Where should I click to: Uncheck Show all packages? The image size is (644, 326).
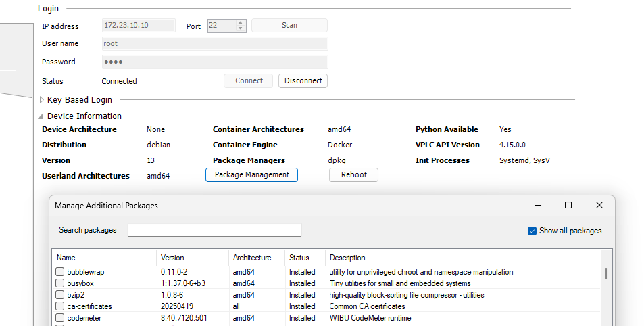coord(532,231)
